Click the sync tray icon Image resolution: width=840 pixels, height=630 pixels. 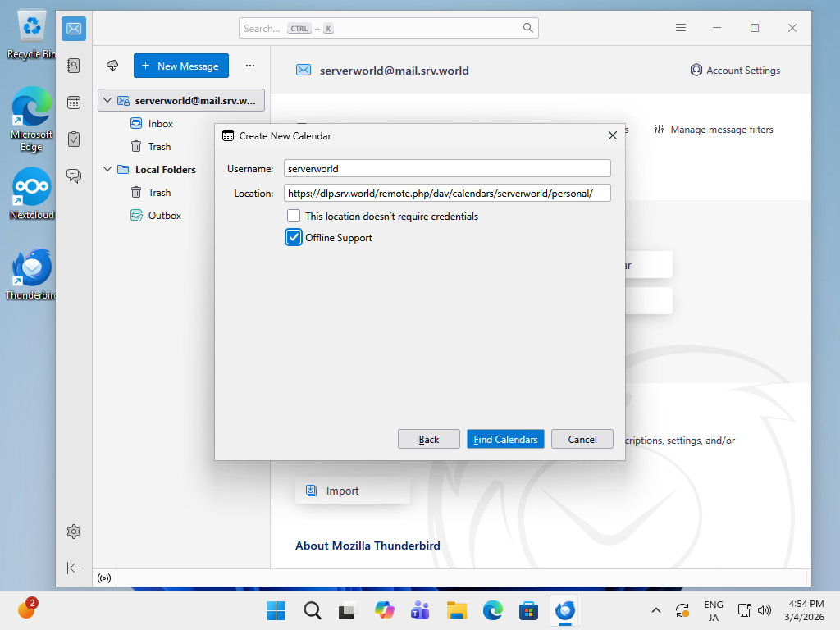(x=682, y=610)
